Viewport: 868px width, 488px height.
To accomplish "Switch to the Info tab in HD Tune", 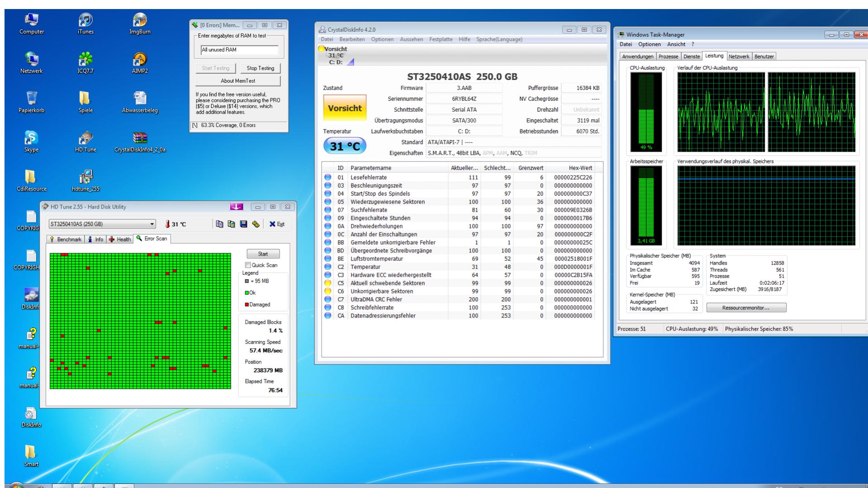I will [95, 239].
